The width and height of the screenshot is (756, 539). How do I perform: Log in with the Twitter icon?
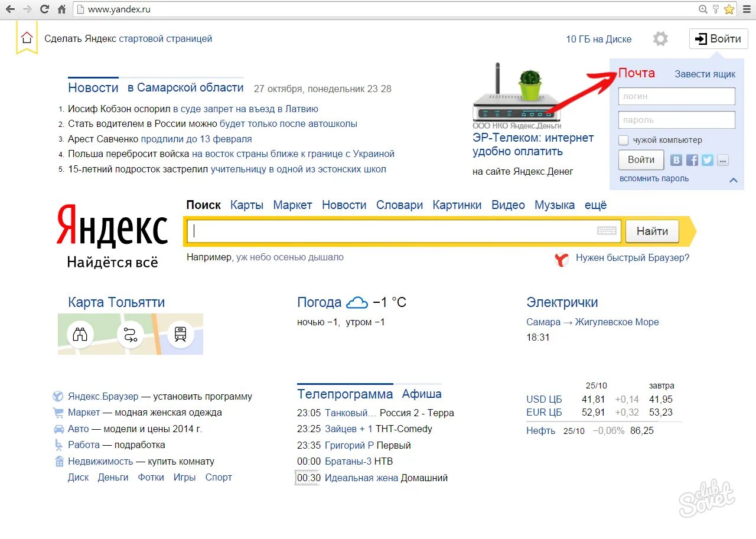pos(707,160)
